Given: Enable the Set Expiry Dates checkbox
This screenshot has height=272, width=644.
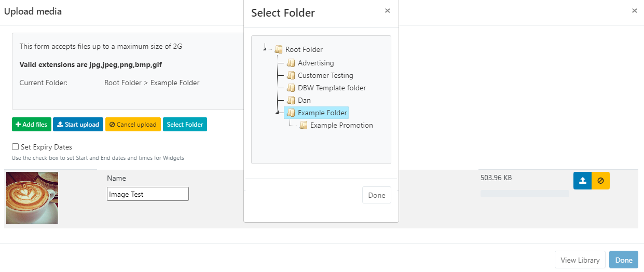Looking at the screenshot, I should (16, 147).
